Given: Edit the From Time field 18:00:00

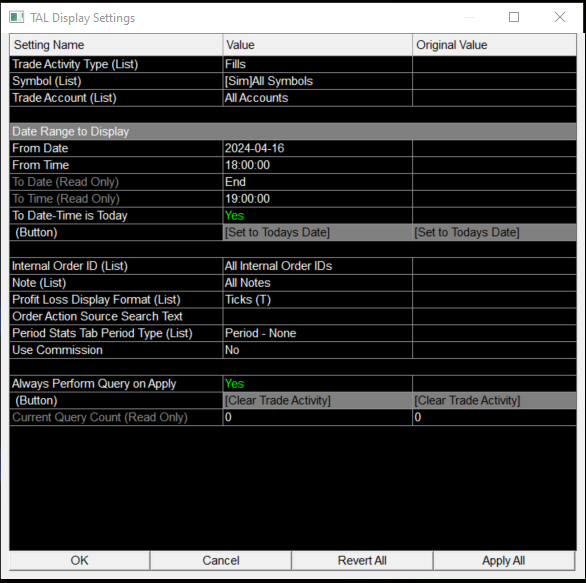Looking at the screenshot, I should [318, 165].
